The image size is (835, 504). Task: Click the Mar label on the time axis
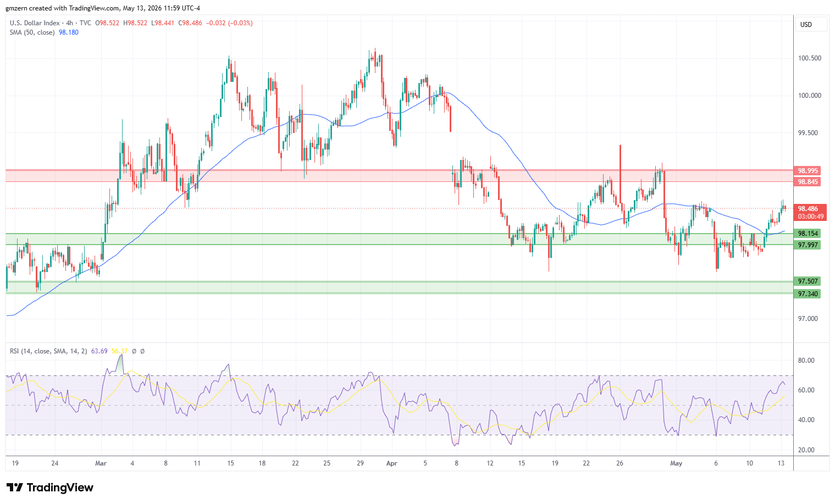pos(101,463)
